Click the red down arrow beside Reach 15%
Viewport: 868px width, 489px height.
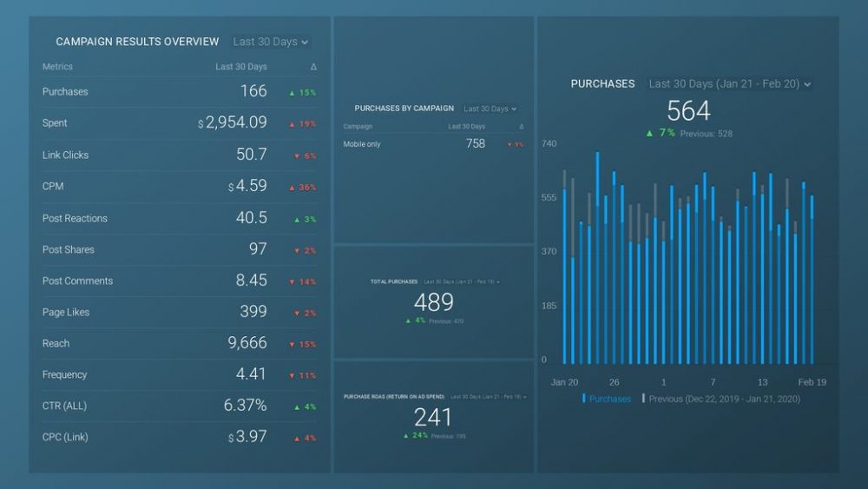point(293,345)
